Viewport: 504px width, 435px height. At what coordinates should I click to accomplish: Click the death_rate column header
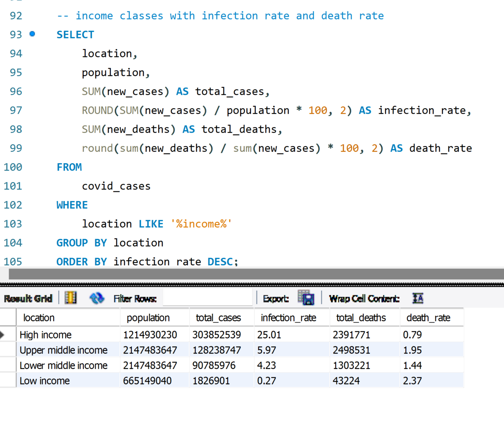[x=428, y=318]
